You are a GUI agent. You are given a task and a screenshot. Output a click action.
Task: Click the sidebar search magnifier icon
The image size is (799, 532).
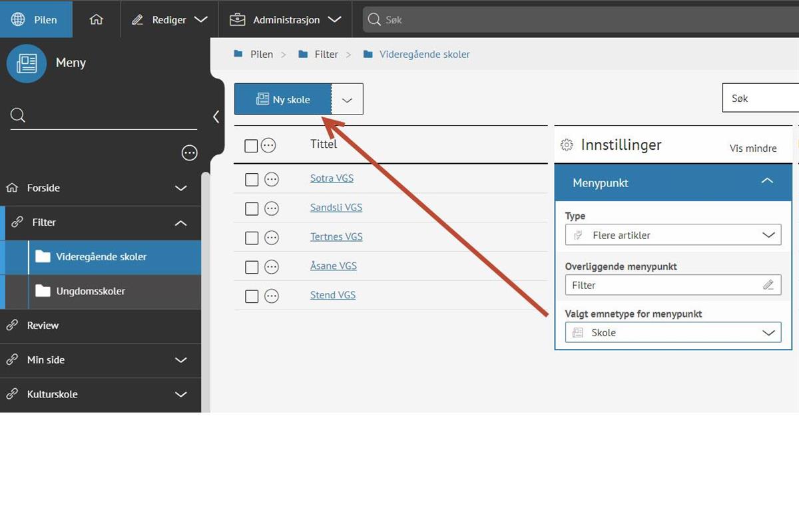click(18, 116)
